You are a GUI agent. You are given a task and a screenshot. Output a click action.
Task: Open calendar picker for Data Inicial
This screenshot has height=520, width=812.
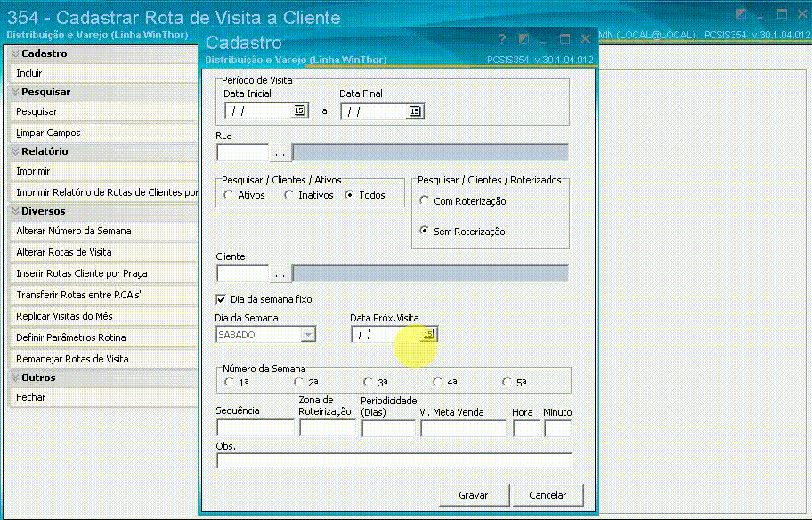299,110
